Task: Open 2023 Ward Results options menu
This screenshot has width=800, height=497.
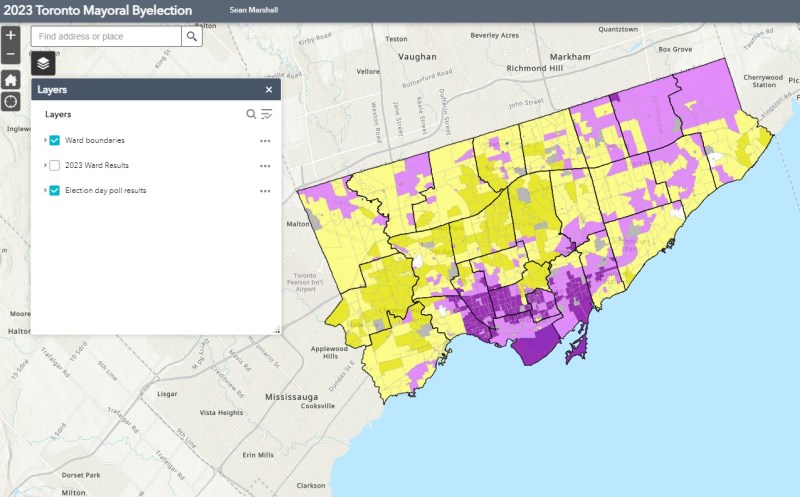Action: [265, 165]
